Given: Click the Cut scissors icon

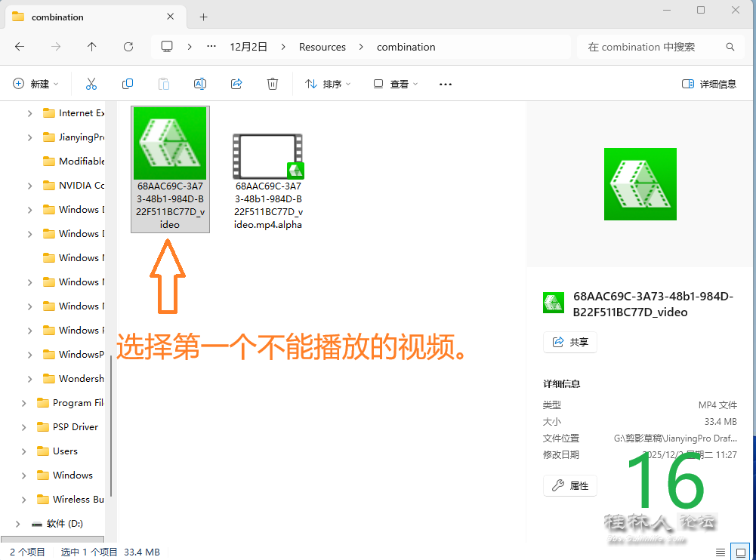Looking at the screenshot, I should point(91,84).
